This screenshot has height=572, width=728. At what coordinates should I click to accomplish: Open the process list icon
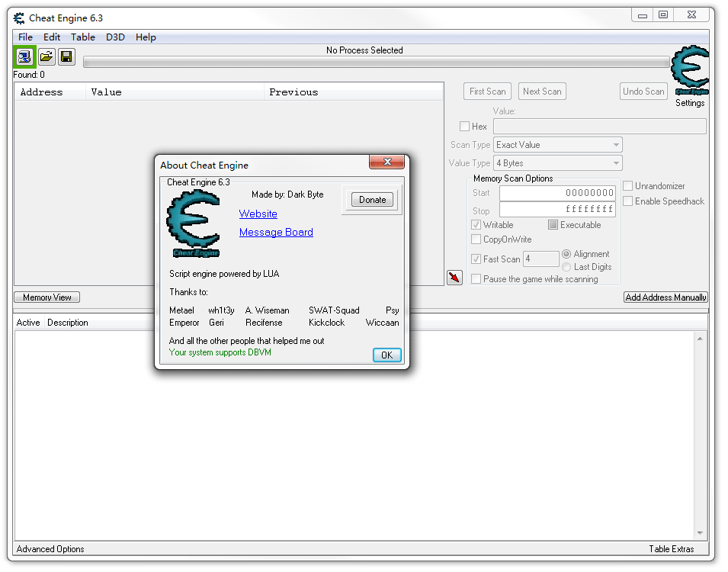[24, 56]
